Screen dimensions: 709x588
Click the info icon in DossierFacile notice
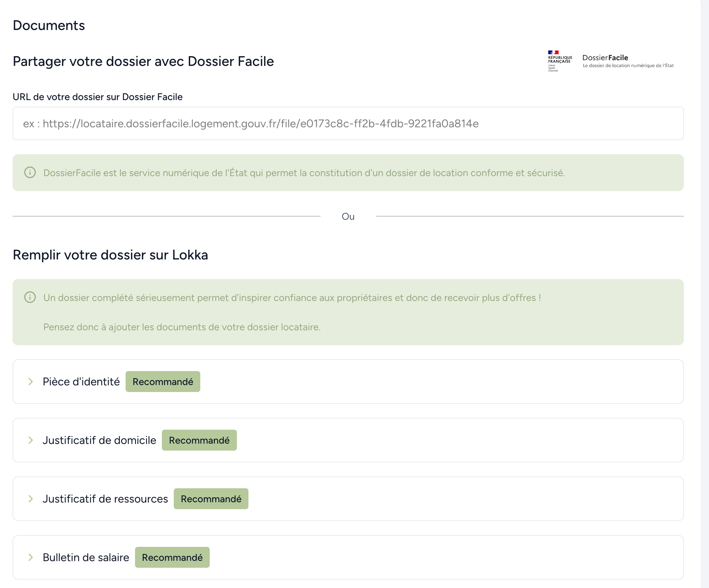coord(30,172)
